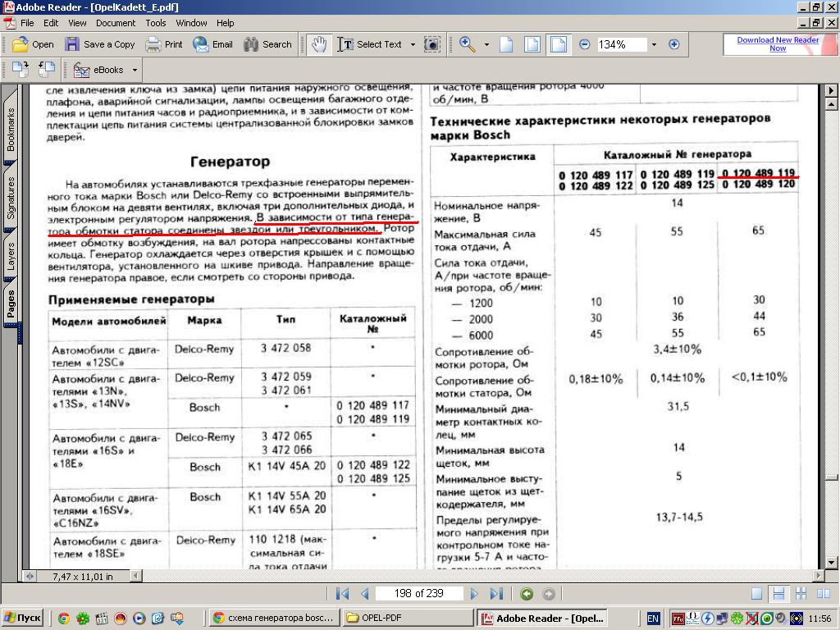
Task: Click the Print icon in toolbar
Action: (164, 44)
